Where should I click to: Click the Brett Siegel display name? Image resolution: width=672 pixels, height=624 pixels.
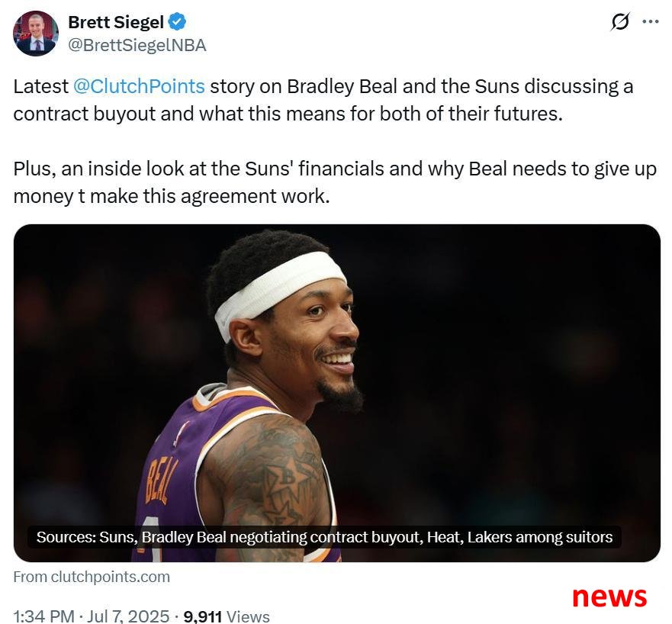[116, 22]
